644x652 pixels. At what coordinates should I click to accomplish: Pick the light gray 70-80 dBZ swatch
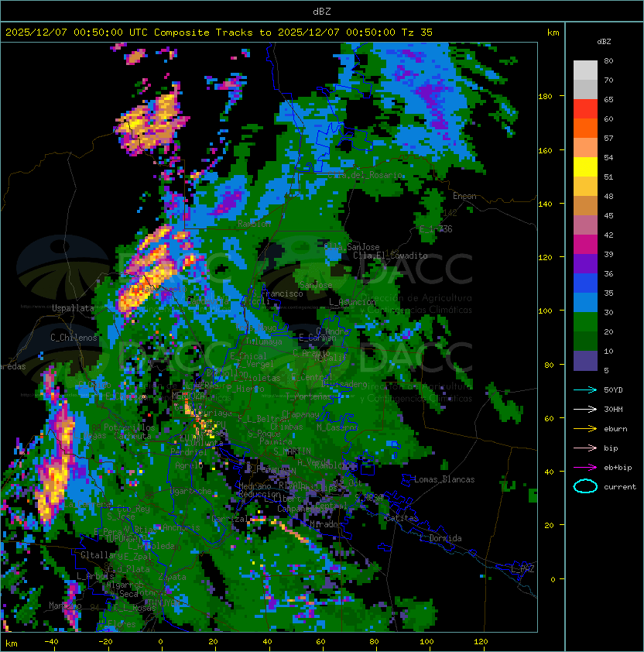click(x=585, y=70)
